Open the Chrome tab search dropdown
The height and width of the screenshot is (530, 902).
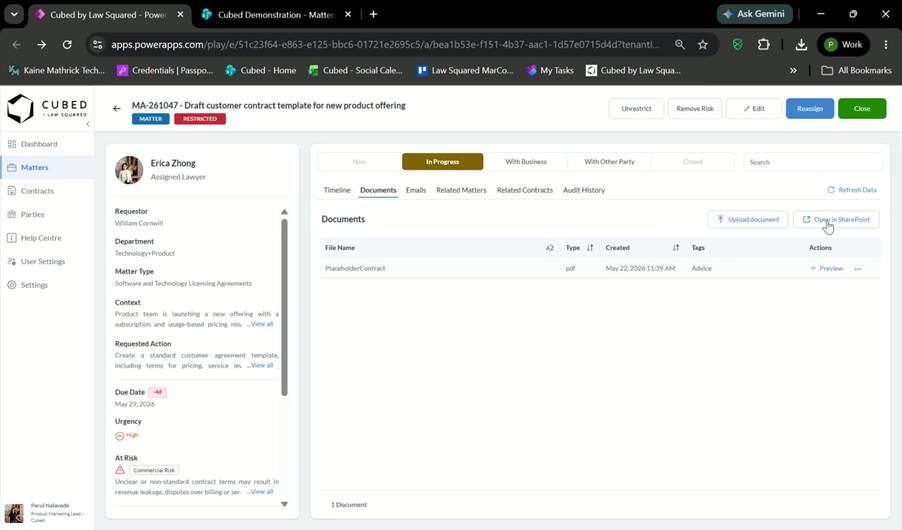14,14
